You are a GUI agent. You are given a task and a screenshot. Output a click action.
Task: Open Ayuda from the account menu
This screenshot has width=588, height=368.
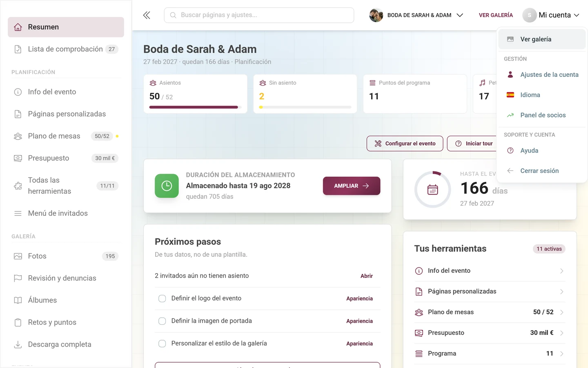[x=542, y=150]
